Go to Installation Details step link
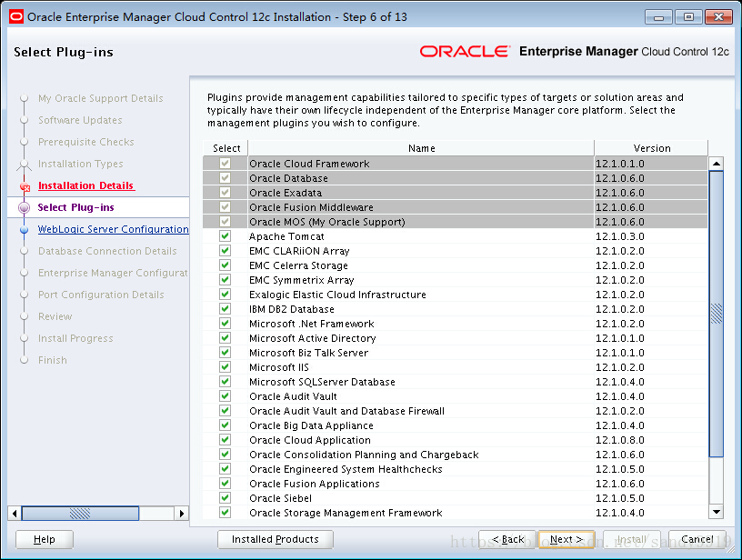Screen dimensions: 742x560 coord(86,185)
